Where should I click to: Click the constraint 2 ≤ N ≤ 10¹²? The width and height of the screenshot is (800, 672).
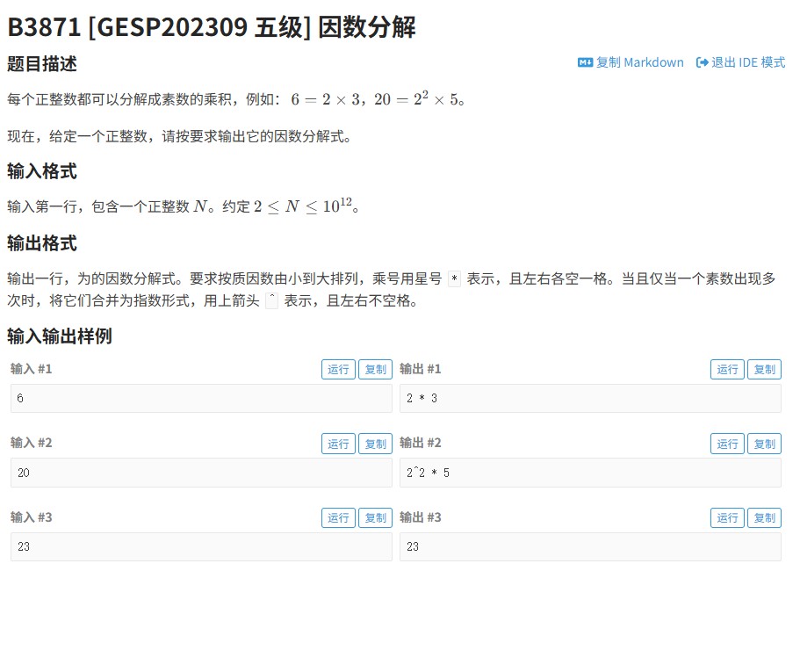pyautogui.click(x=303, y=206)
